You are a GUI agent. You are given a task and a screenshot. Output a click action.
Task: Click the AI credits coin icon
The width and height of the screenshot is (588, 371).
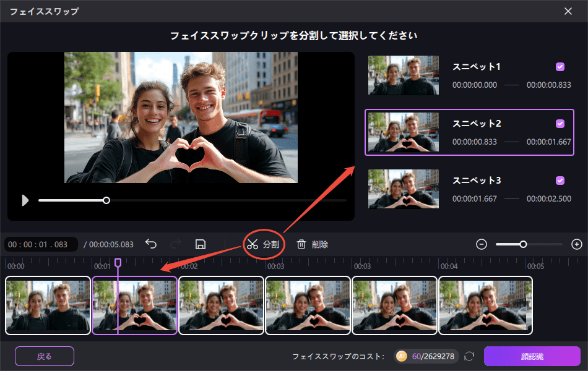pyautogui.click(x=402, y=356)
